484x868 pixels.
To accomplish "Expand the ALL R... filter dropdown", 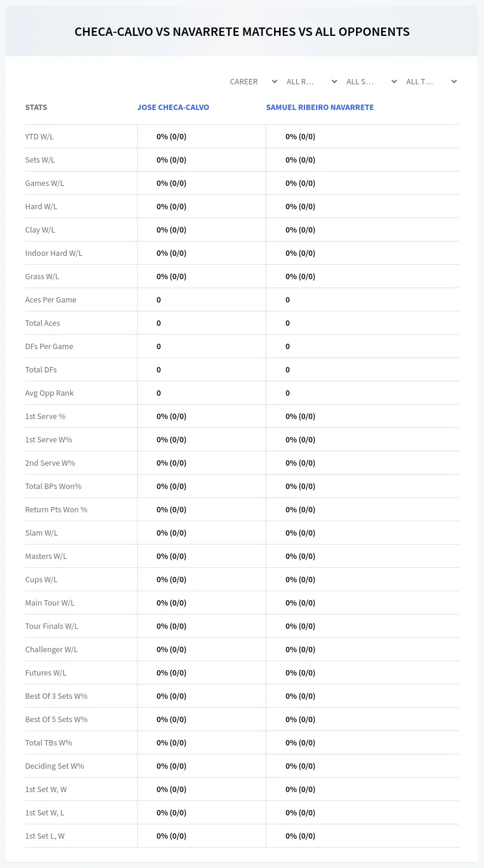I will point(311,81).
